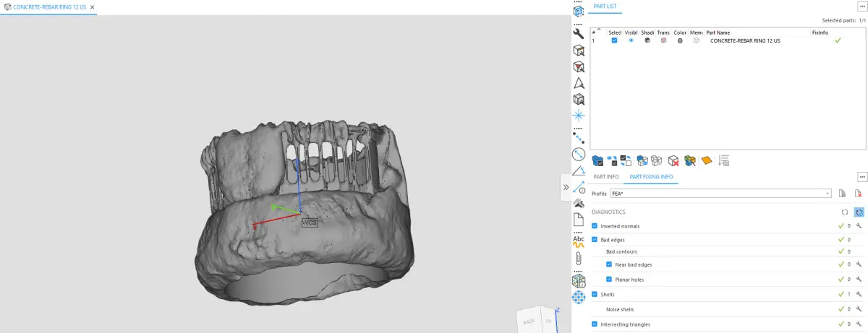The width and height of the screenshot is (868, 333).
Task: Open the color swatch for the part
Action: click(x=680, y=40)
